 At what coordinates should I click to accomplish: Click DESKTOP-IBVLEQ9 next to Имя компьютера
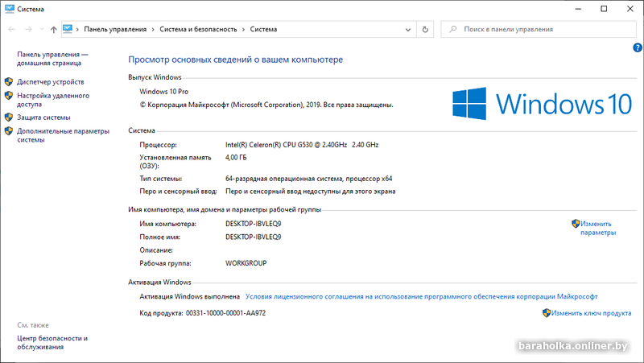[x=254, y=224]
